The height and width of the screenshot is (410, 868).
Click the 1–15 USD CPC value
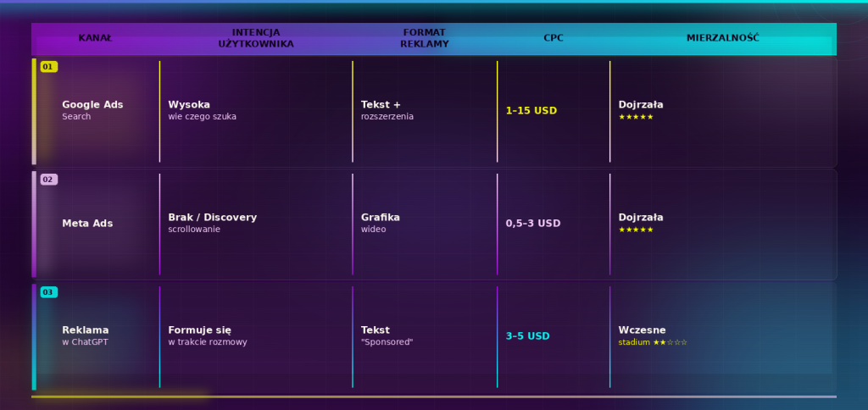531,111
